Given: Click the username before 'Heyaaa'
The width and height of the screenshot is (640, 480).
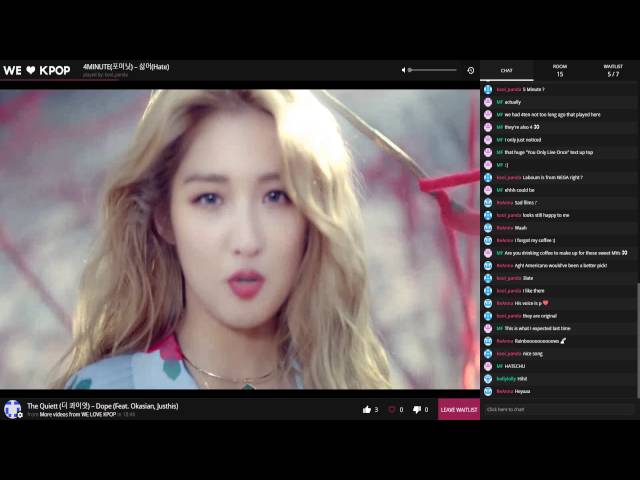Looking at the screenshot, I should pyautogui.click(x=504, y=391).
